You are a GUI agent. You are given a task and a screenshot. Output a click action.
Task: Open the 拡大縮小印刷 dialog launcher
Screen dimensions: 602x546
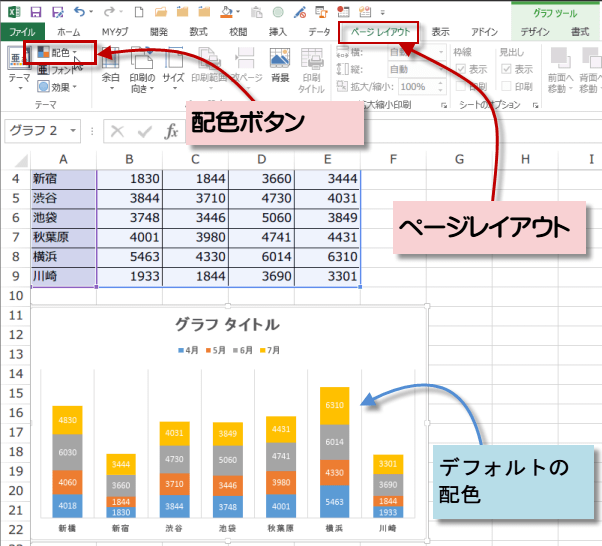[444, 105]
